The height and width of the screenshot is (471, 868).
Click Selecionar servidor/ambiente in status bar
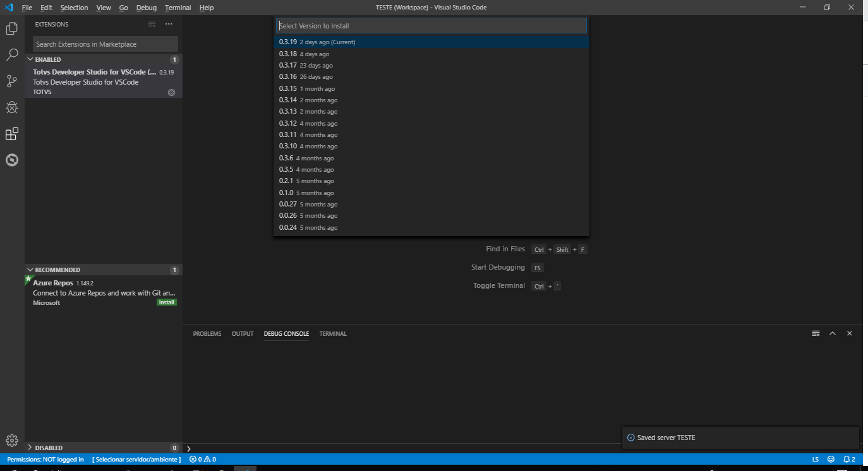pos(136,459)
